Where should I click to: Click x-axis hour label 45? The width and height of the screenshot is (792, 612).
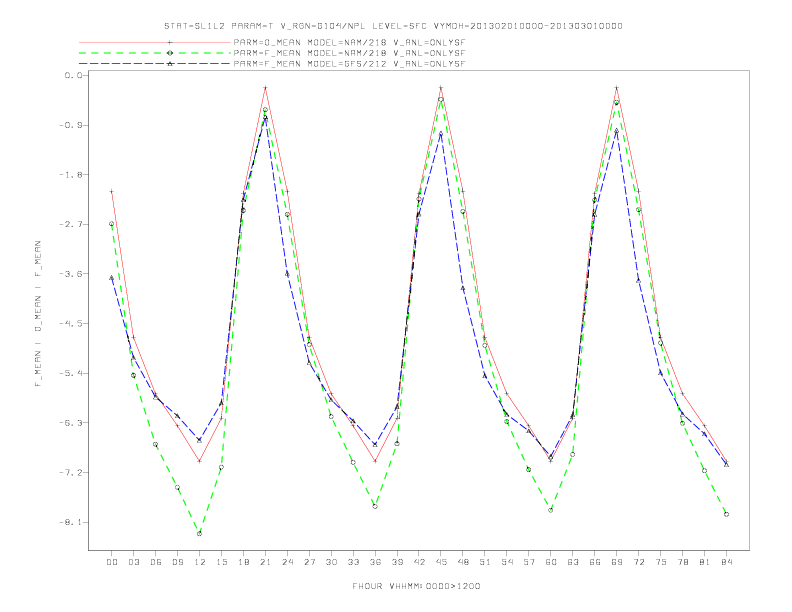coord(441,562)
